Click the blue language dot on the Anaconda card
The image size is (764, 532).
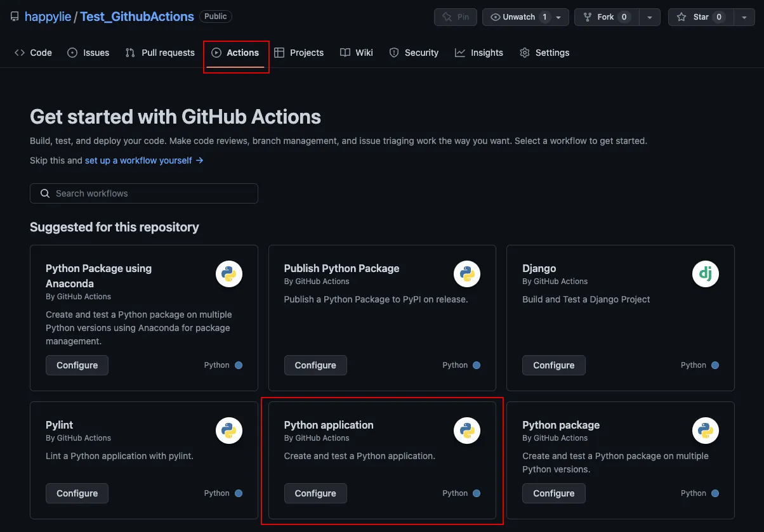pyautogui.click(x=239, y=365)
